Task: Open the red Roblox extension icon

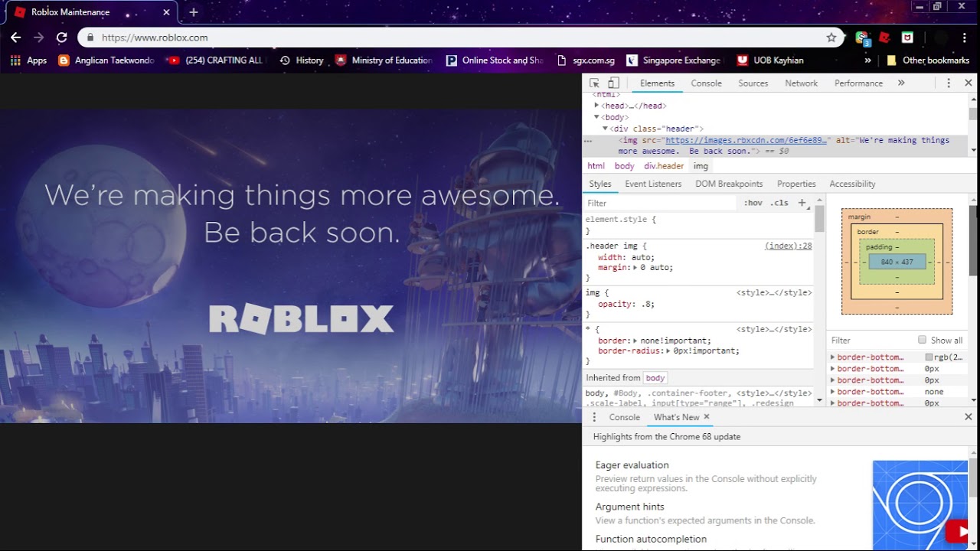Action: pyautogui.click(x=885, y=37)
